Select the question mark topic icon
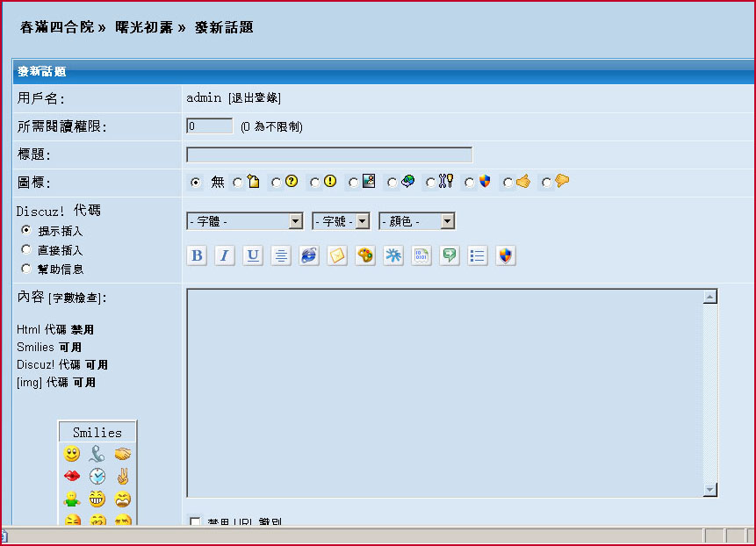Image resolution: width=756 pixels, height=546 pixels. (276, 183)
